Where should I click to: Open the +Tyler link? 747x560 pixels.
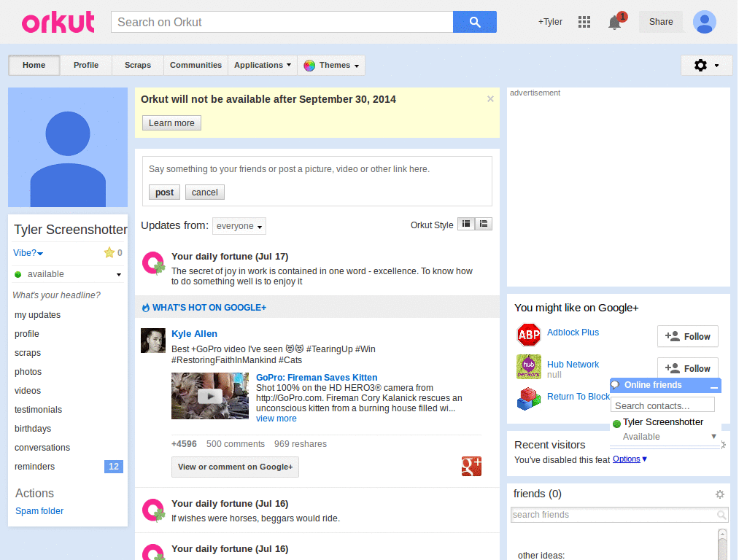pos(550,22)
